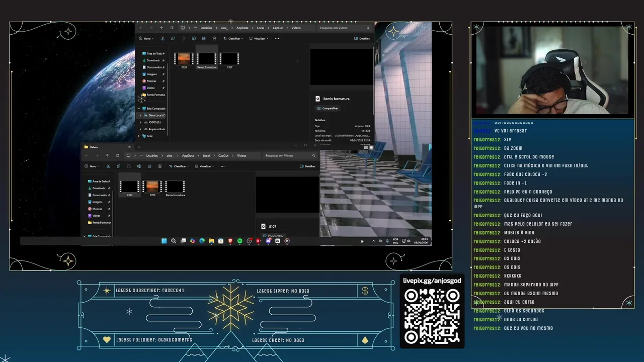The image size is (644, 362).
Task: Open Classificar dropdown in back Explorer window
Action: (233, 38)
